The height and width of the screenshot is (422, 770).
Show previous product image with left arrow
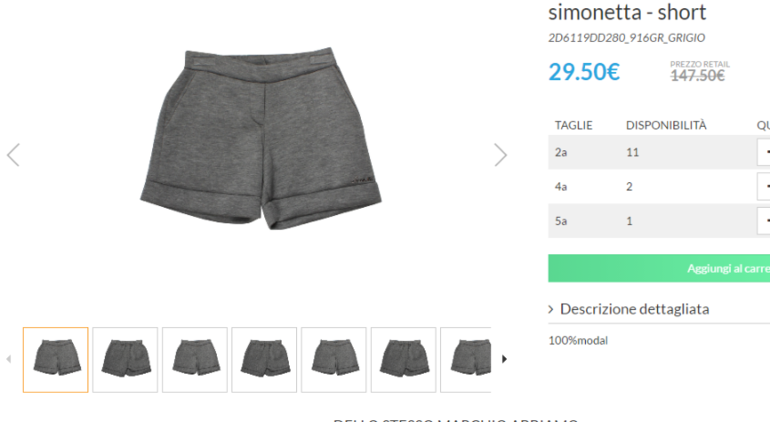pyautogui.click(x=13, y=155)
